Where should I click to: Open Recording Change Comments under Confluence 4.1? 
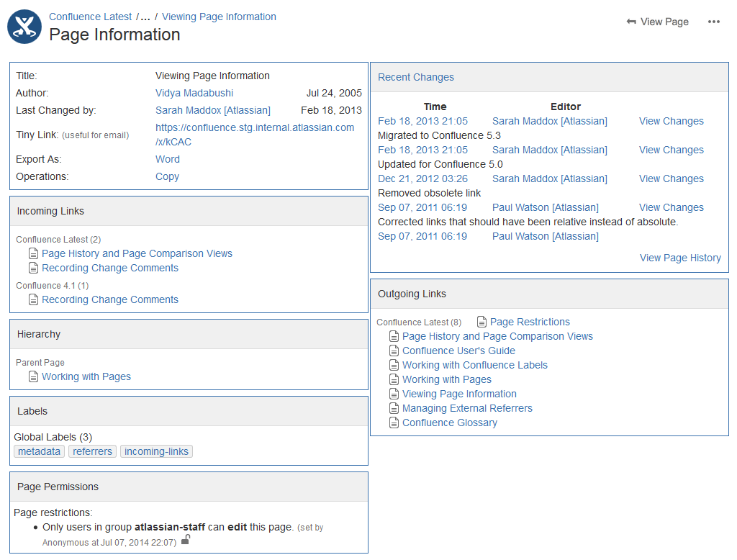[x=110, y=299]
